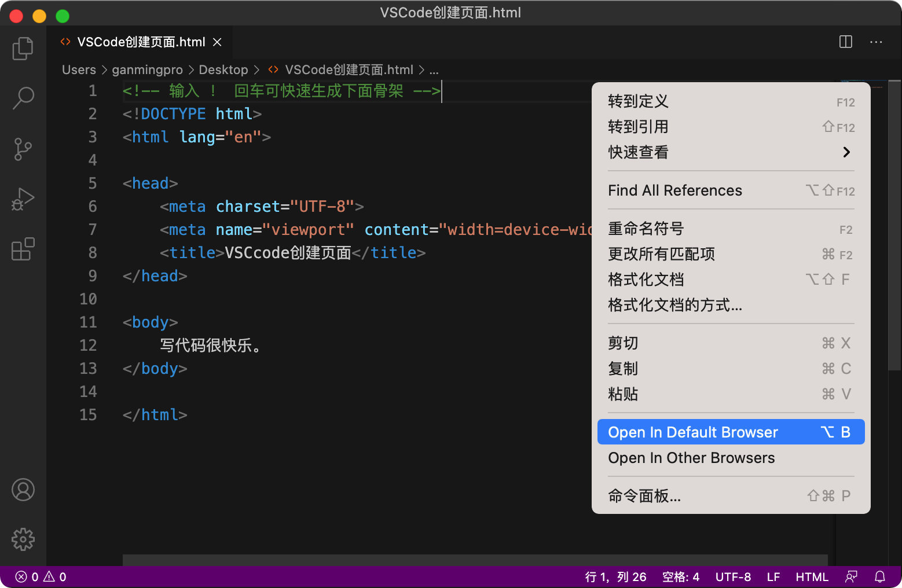Open the Source Control view
The width and height of the screenshot is (902, 588).
click(23, 149)
